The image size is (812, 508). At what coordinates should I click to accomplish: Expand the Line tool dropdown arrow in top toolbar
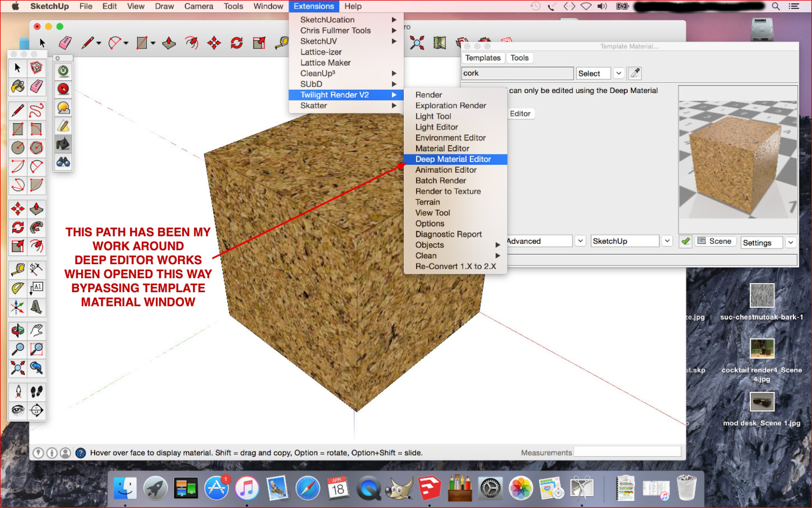[99, 43]
